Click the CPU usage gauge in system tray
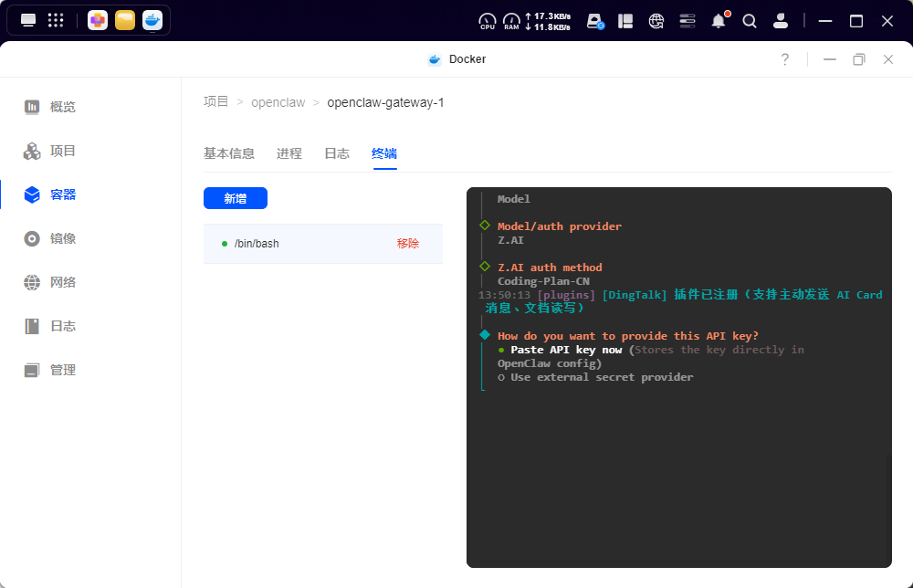The height and width of the screenshot is (588, 913). (488, 20)
